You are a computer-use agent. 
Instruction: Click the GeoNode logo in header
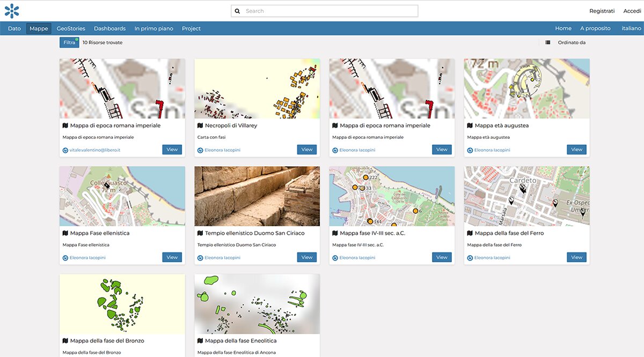[x=12, y=11]
